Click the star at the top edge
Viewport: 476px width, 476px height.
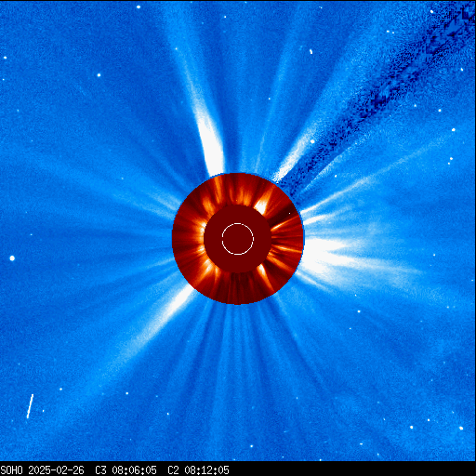pos(139,7)
